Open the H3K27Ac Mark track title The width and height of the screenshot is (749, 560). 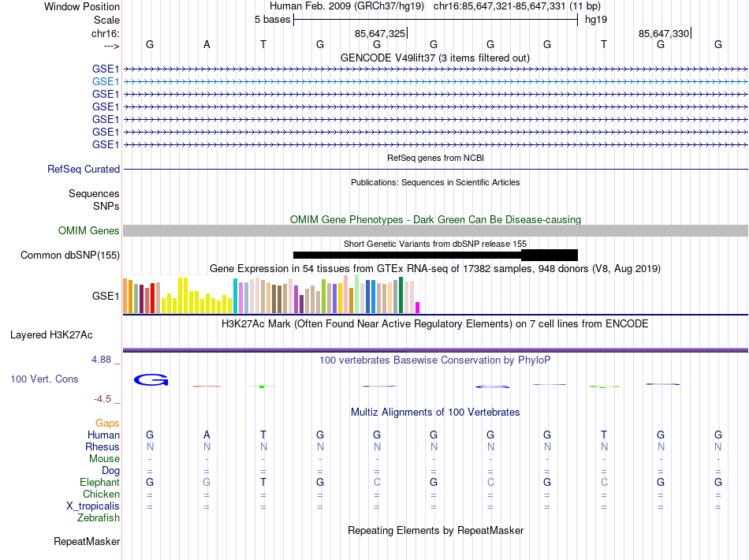(x=435, y=324)
